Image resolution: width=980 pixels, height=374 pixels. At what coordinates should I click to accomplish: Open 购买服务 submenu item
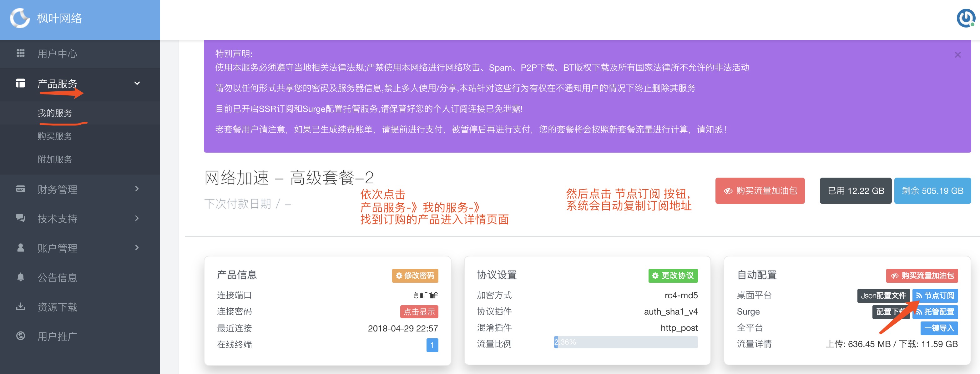[55, 136]
